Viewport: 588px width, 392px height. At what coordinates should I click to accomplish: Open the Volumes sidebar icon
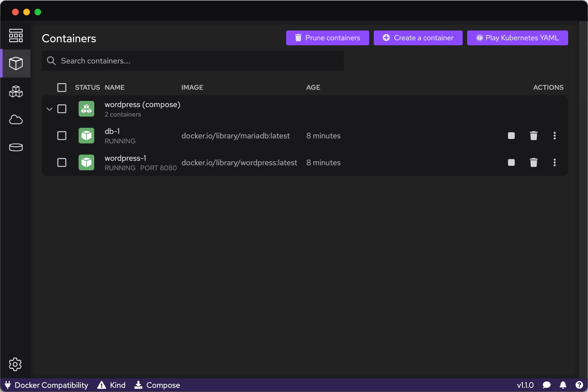point(16,147)
